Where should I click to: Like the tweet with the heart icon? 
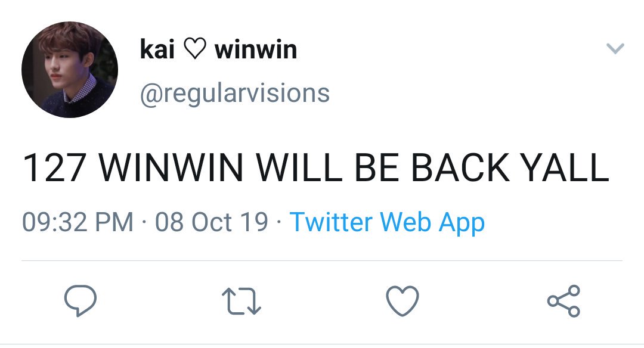pos(402,301)
